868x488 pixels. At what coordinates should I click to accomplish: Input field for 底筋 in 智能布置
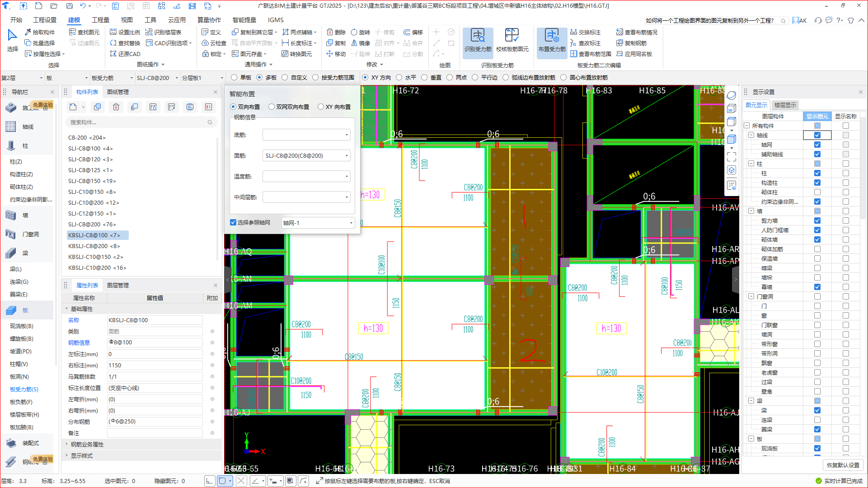coord(305,135)
